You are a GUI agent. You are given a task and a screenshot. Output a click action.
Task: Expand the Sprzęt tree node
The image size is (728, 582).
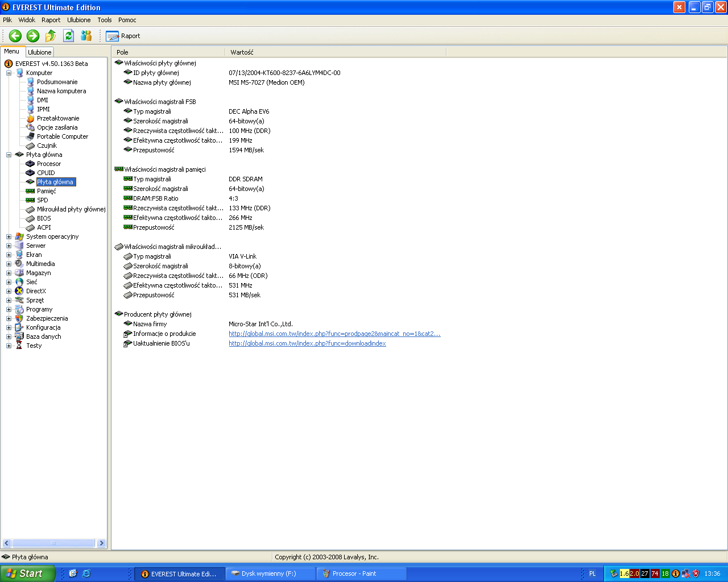(x=9, y=300)
